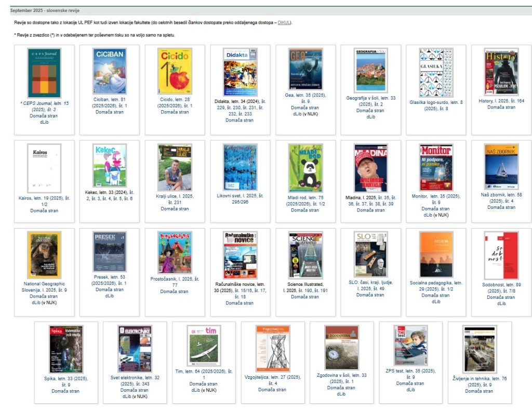The height and width of the screenshot is (410, 532).
Task: Open the Tim magazine glider cover
Action: [x=204, y=346]
